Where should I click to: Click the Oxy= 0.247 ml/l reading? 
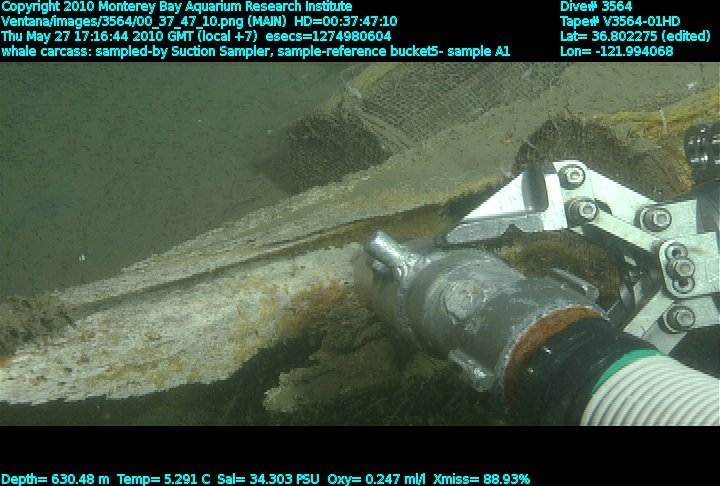tap(377, 479)
